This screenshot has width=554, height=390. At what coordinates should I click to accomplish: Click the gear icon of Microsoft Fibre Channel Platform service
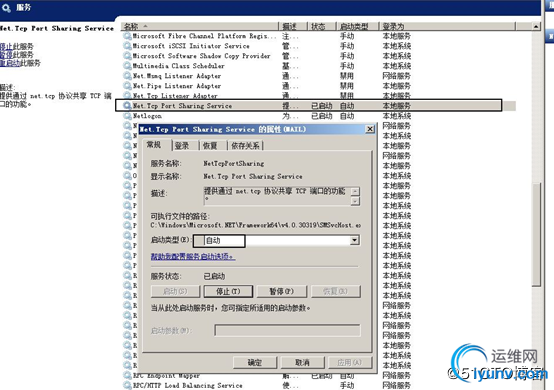pyautogui.click(x=127, y=36)
